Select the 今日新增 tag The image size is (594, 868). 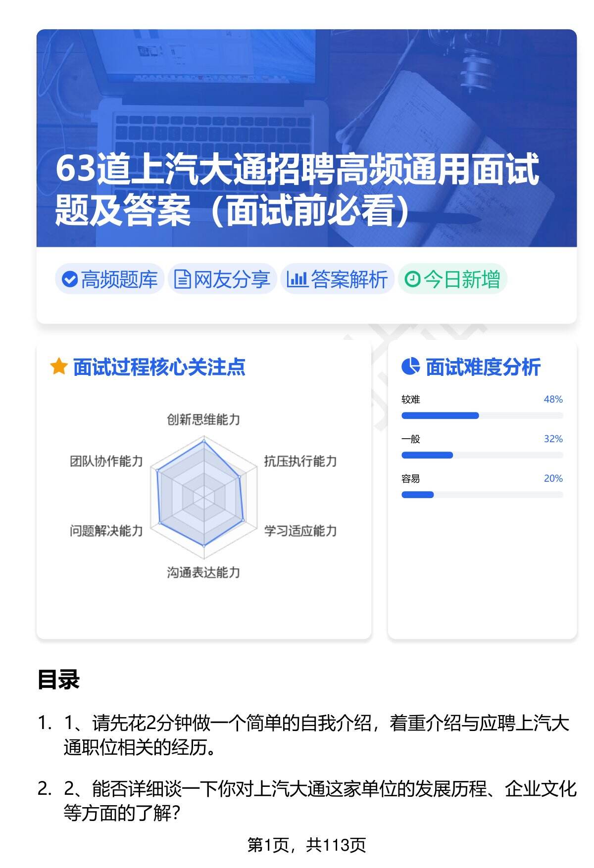(x=452, y=279)
